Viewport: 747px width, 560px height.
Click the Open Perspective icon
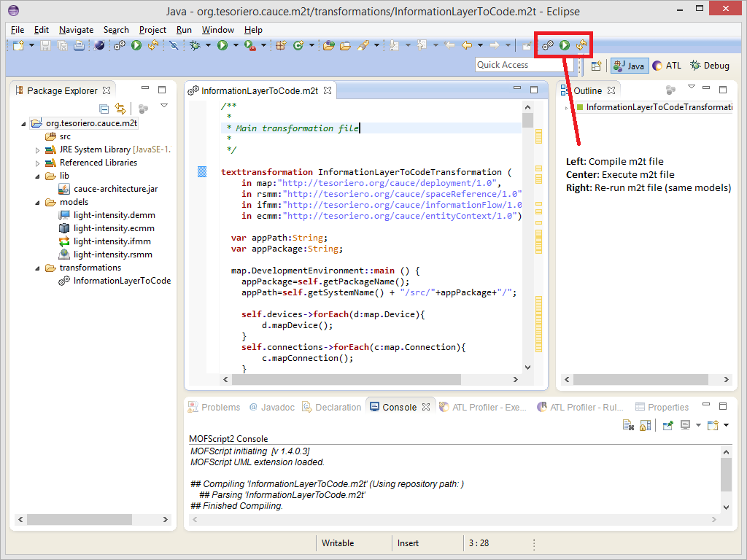(x=596, y=66)
